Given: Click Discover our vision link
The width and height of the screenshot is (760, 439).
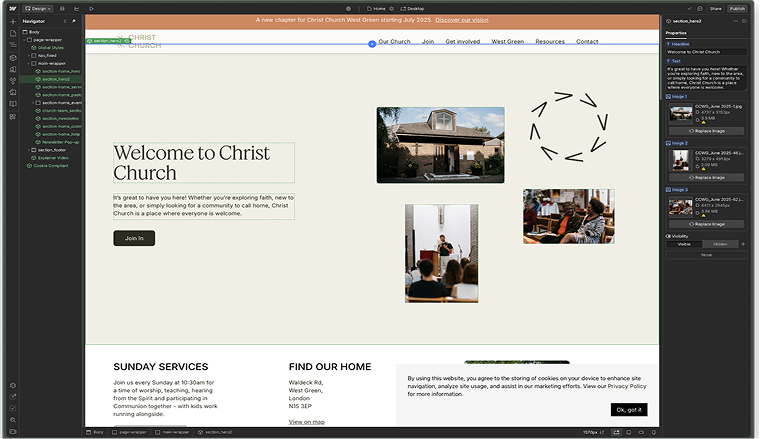Looking at the screenshot, I should coord(461,20).
